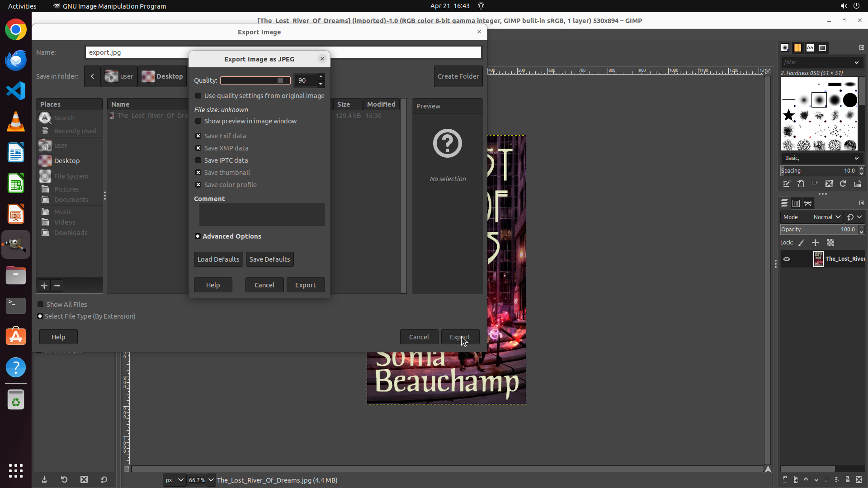The width and height of the screenshot is (868, 488).
Task: Toggle the lock alpha channel icon
Action: click(830, 243)
